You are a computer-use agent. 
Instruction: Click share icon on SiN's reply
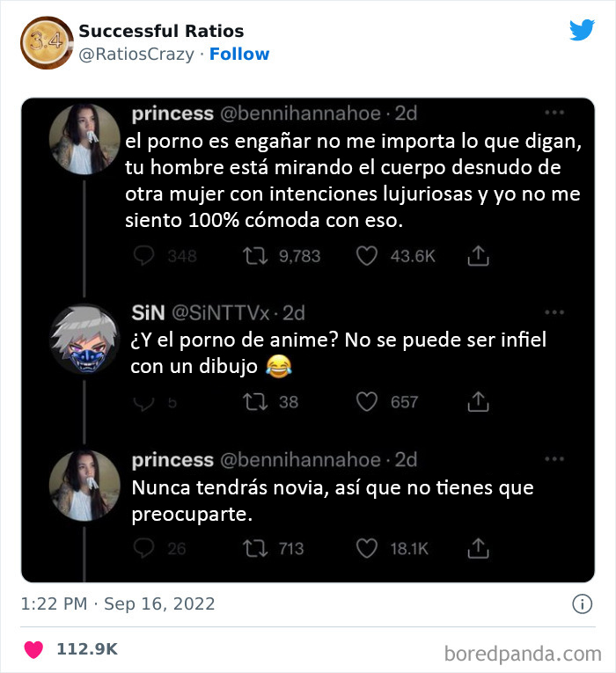tap(478, 402)
